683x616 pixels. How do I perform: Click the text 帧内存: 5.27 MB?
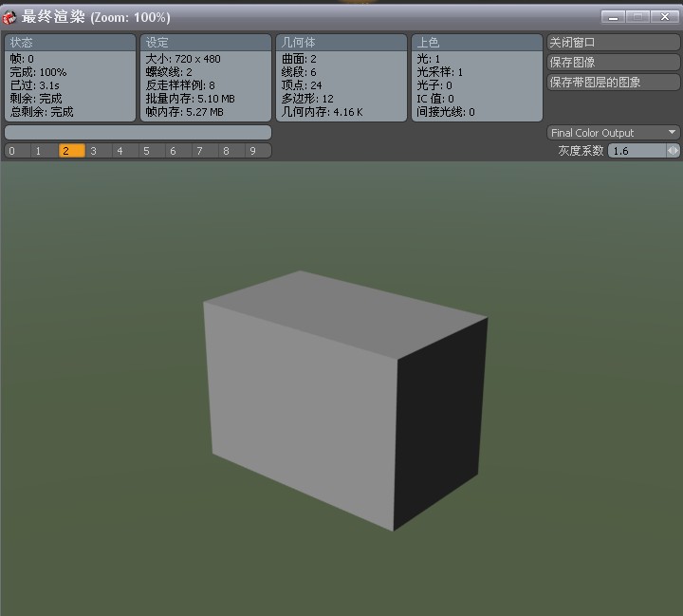[184, 112]
